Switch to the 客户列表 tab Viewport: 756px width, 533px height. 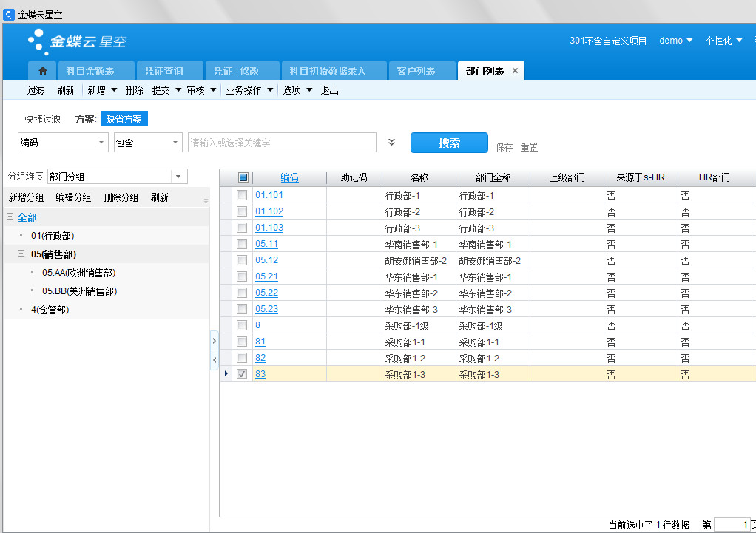click(416, 71)
